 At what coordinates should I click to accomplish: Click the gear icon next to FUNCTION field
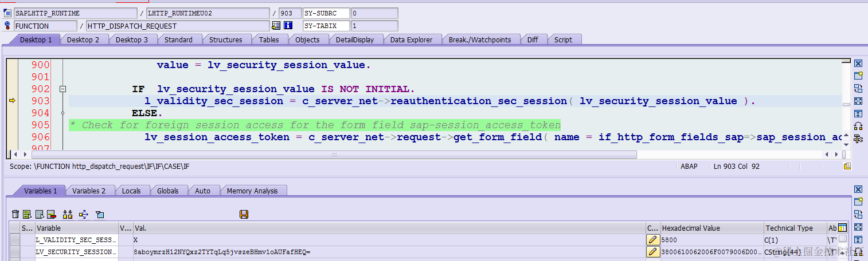click(7, 26)
